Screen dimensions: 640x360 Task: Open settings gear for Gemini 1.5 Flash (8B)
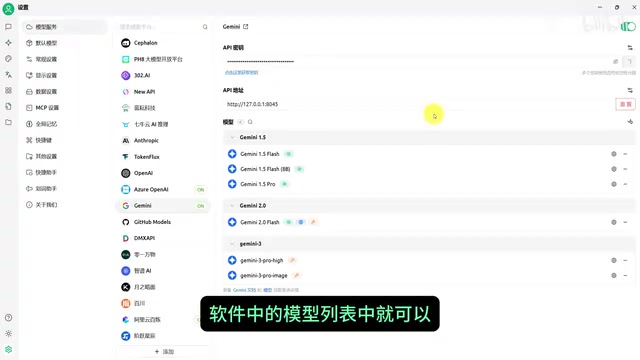[x=613, y=169]
